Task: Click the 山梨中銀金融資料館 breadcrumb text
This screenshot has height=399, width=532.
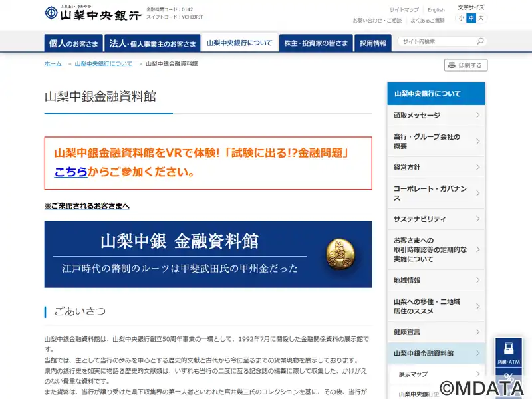Action: point(172,63)
